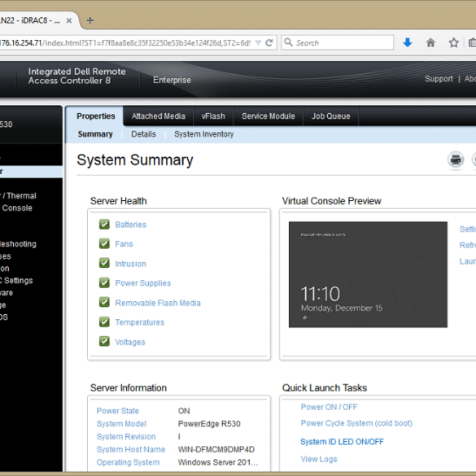Click the browser address bar URL

pyautogui.click(x=125, y=43)
